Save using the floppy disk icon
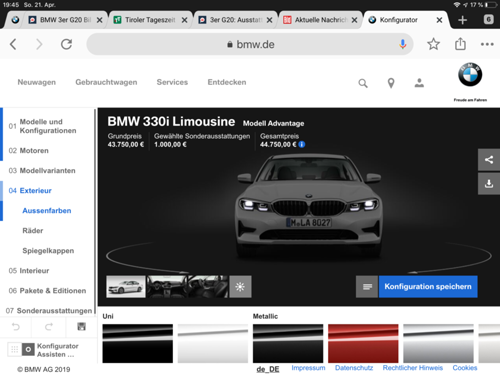The width and height of the screenshot is (500, 375). click(81, 326)
